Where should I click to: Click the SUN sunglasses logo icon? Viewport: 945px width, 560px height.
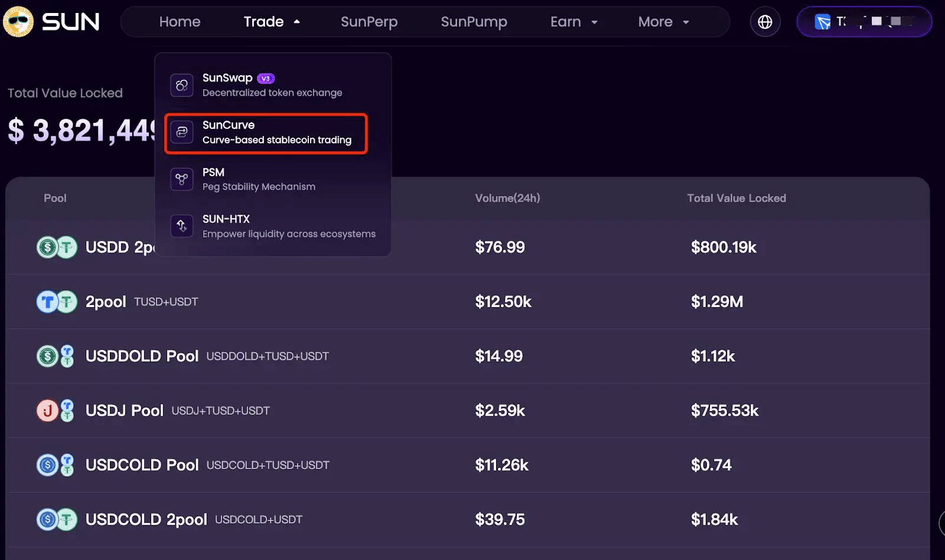[x=18, y=22]
